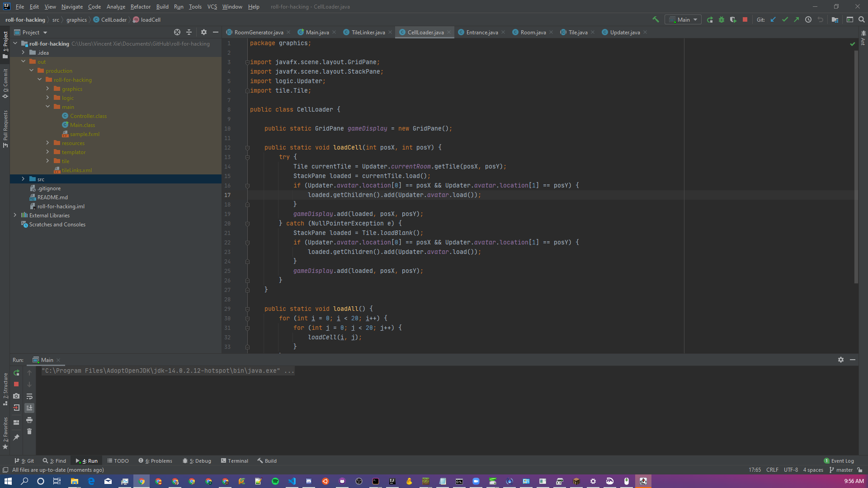Screen dimensions: 868x488
Task: Click the editor vertical scrollbar
Action: click(x=856, y=167)
